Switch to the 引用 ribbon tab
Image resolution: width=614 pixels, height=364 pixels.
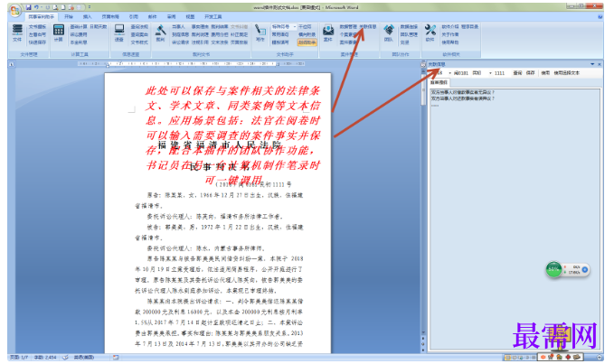pos(134,17)
